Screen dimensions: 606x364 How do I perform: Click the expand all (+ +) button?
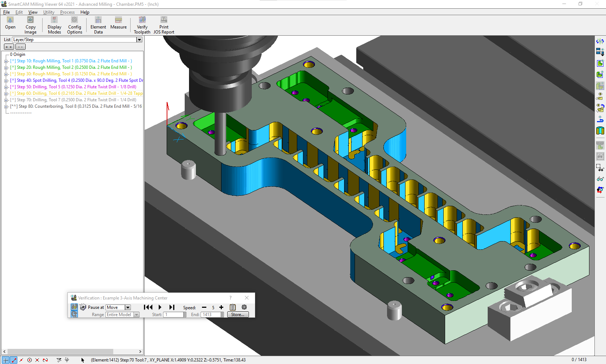(x=9, y=47)
